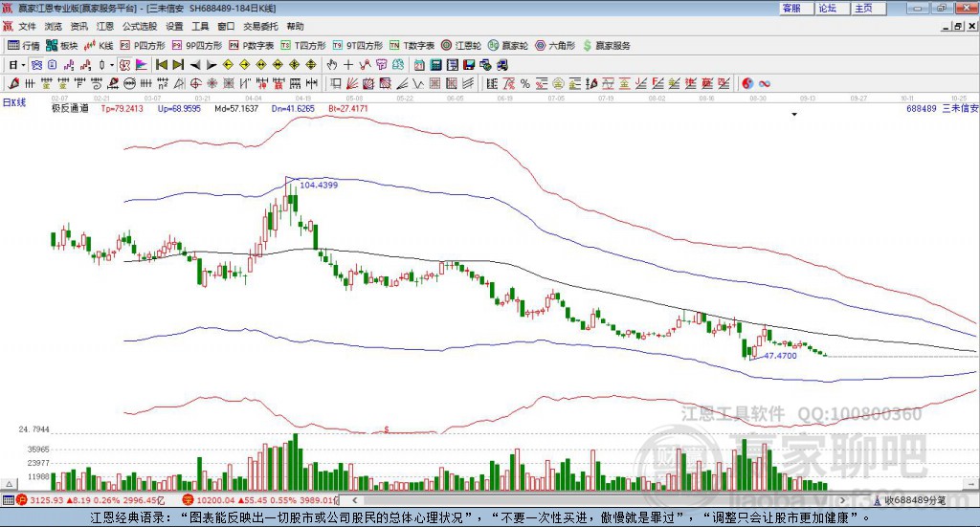Click the blue infinity symbol icon
The width and height of the screenshot is (980, 527).
coord(765,83)
